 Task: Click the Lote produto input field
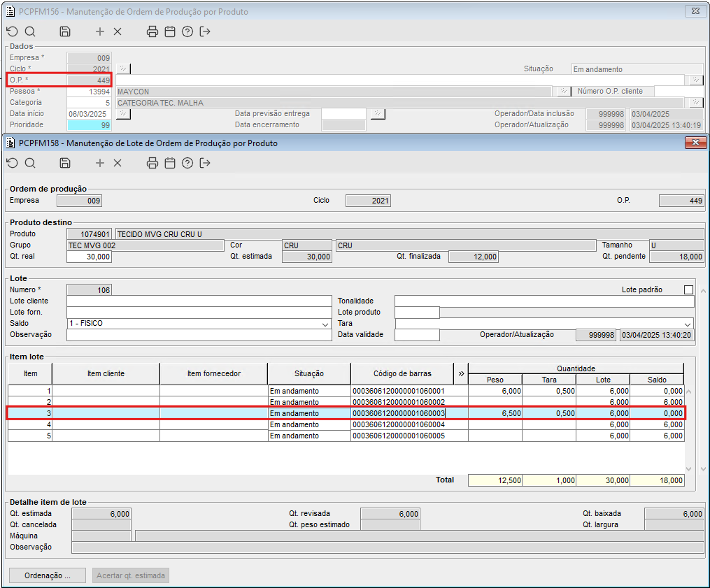pyautogui.click(x=417, y=313)
